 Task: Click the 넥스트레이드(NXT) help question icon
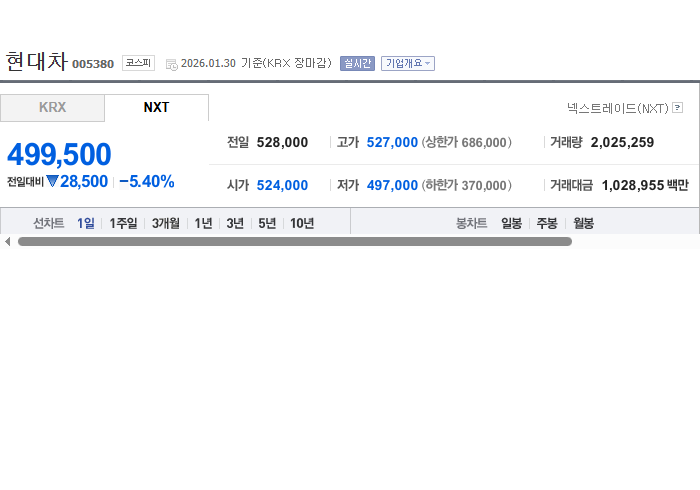click(677, 108)
